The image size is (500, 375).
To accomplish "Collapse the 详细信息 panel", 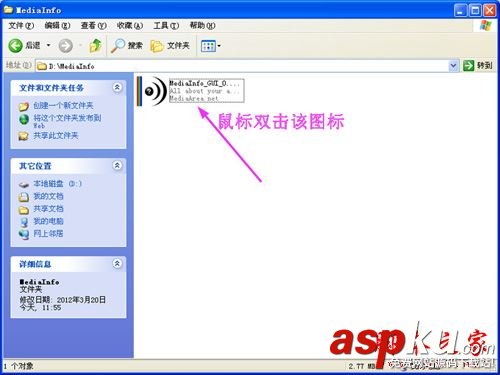I will [117, 264].
